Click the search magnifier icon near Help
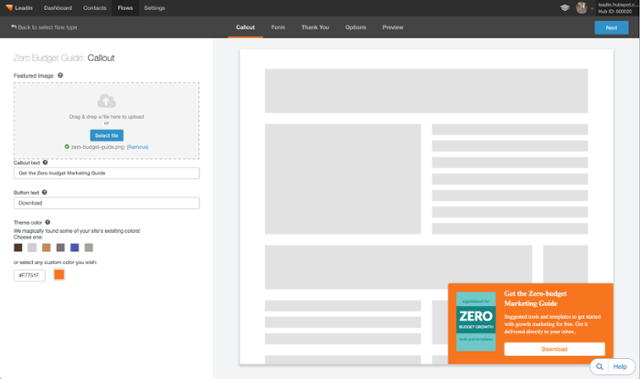The image size is (640, 379). [x=600, y=366]
